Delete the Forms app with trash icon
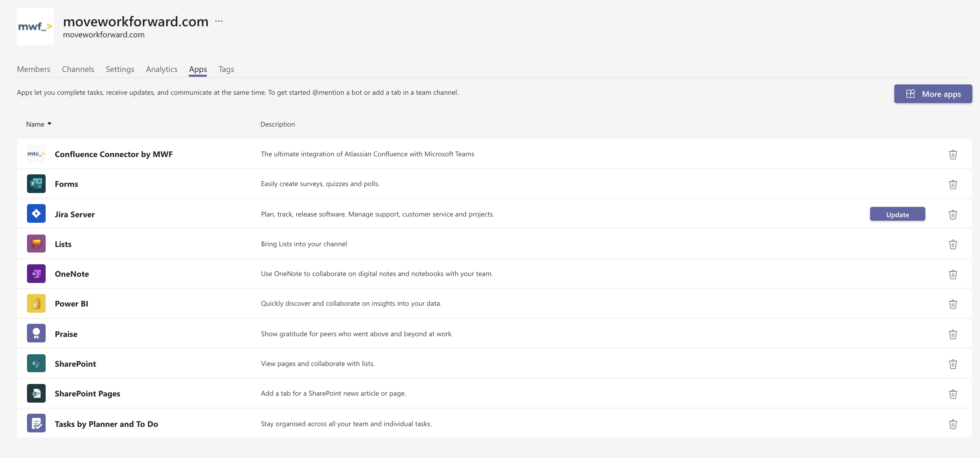The height and width of the screenshot is (458, 980). (x=952, y=185)
